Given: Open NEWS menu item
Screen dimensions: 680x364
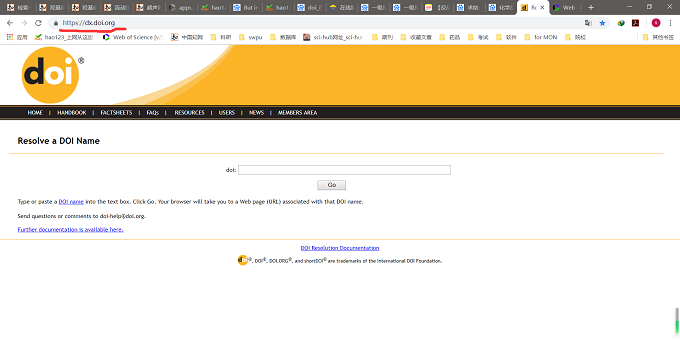Looking at the screenshot, I should [x=256, y=113].
